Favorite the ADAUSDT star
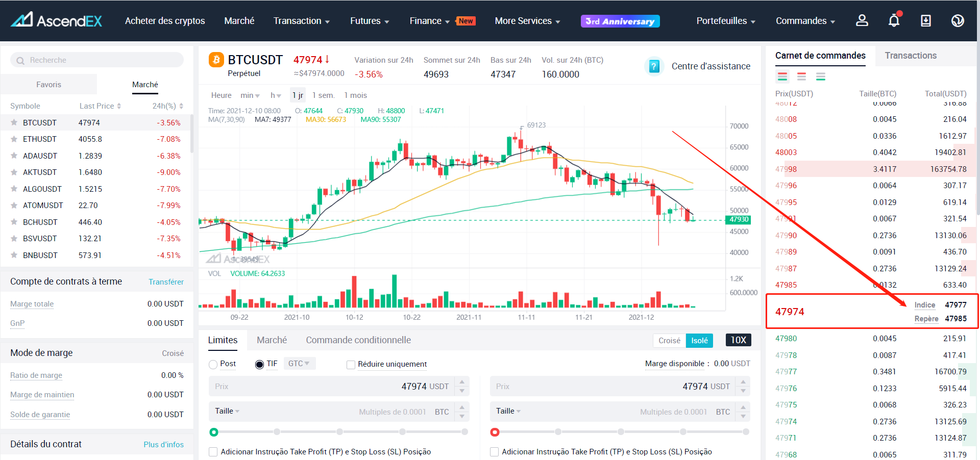 pyautogui.click(x=14, y=156)
